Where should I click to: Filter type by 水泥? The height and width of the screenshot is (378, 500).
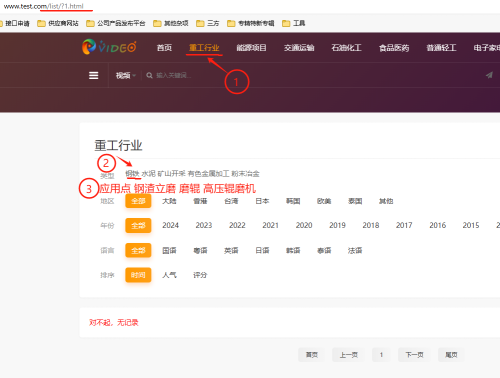pyautogui.click(x=149, y=174)
